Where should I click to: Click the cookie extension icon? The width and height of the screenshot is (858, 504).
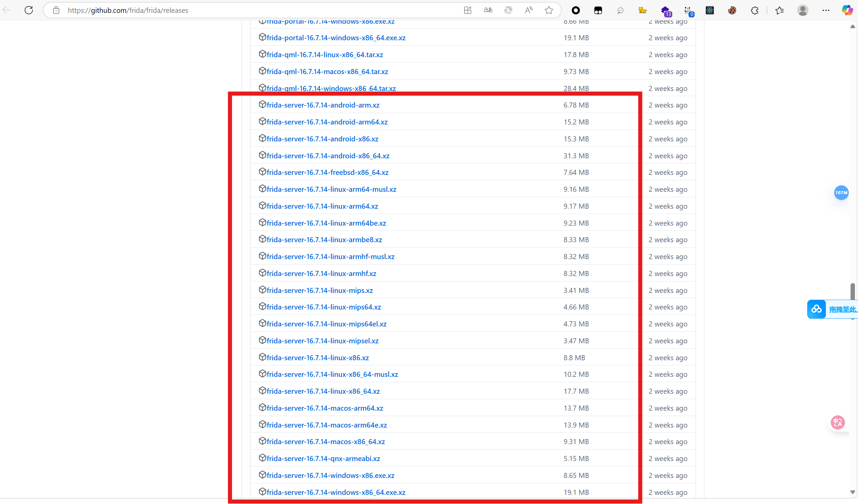[732, 10]
